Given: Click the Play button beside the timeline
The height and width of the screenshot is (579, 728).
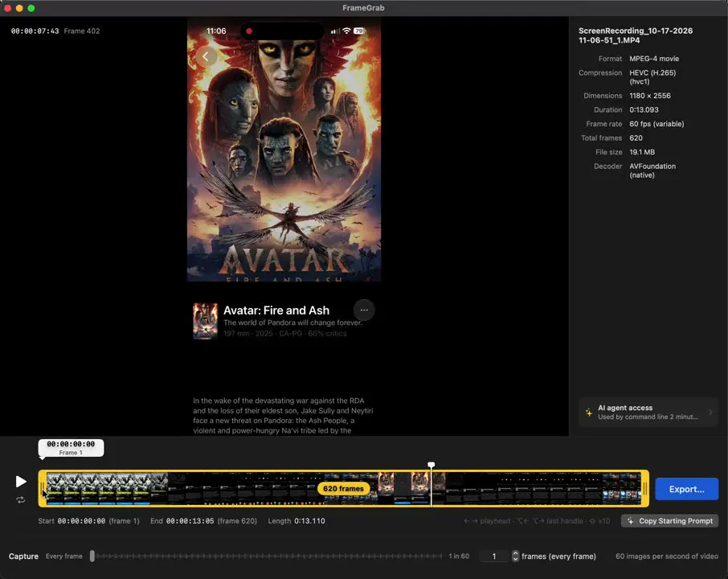Looking at the screenshot, I should tap(20, 482).
